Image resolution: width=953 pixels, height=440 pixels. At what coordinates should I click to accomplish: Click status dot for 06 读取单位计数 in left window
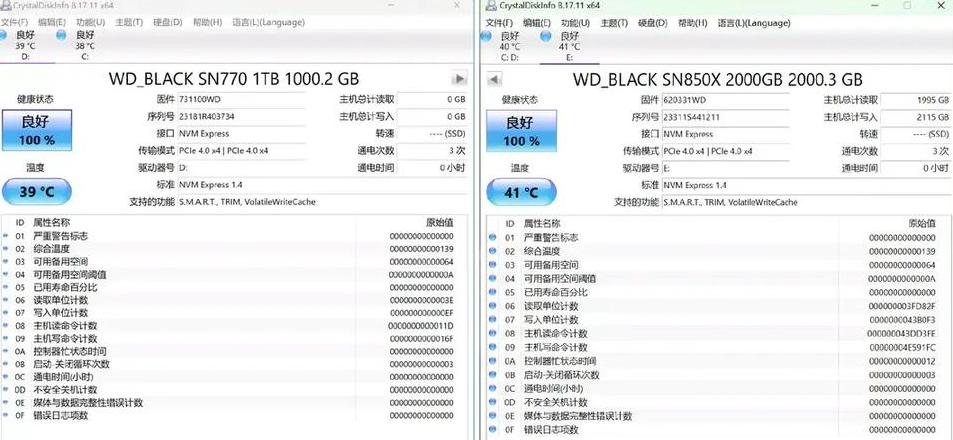6,300
